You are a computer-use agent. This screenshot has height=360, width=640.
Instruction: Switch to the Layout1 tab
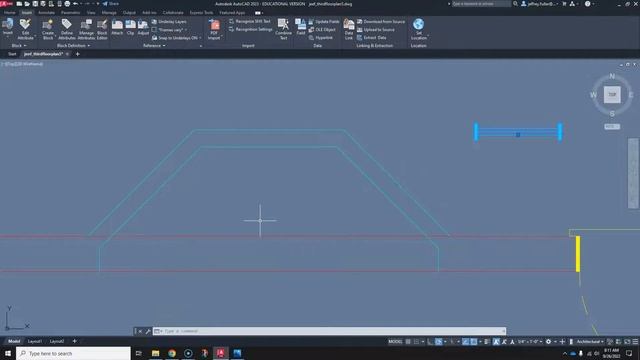tap(34, 341)
